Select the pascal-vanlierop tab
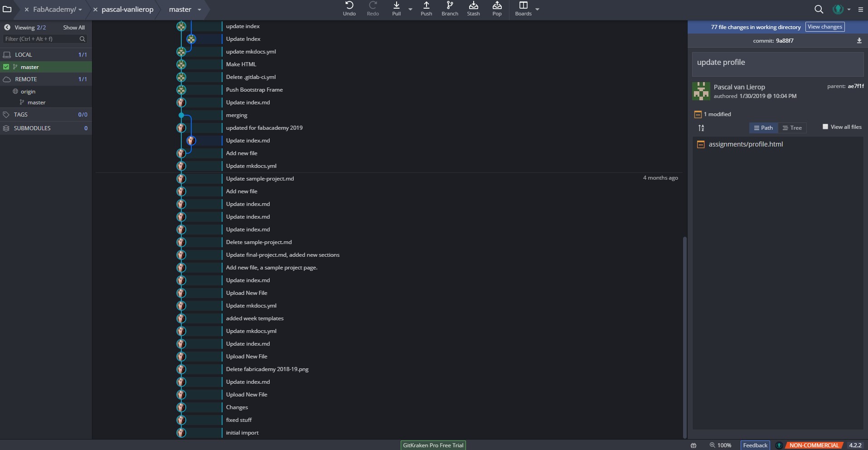868x450 pixels. click(127, 10)
